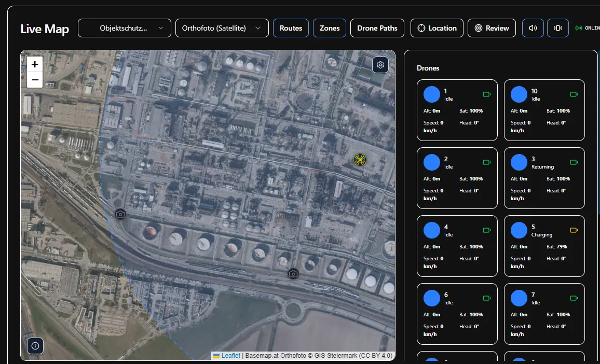Click the Location button
This screenshot has width=600, height=364.
(437, 28)
